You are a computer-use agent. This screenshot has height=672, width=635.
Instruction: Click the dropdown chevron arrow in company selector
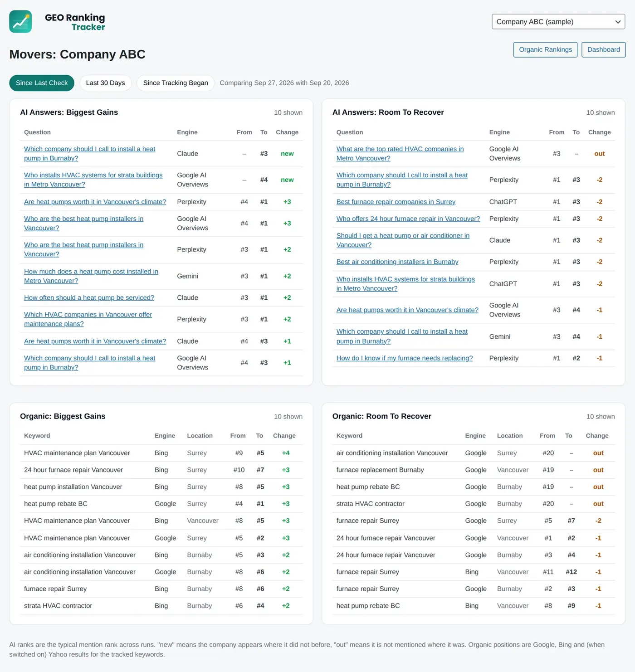(x=618, y=22)
